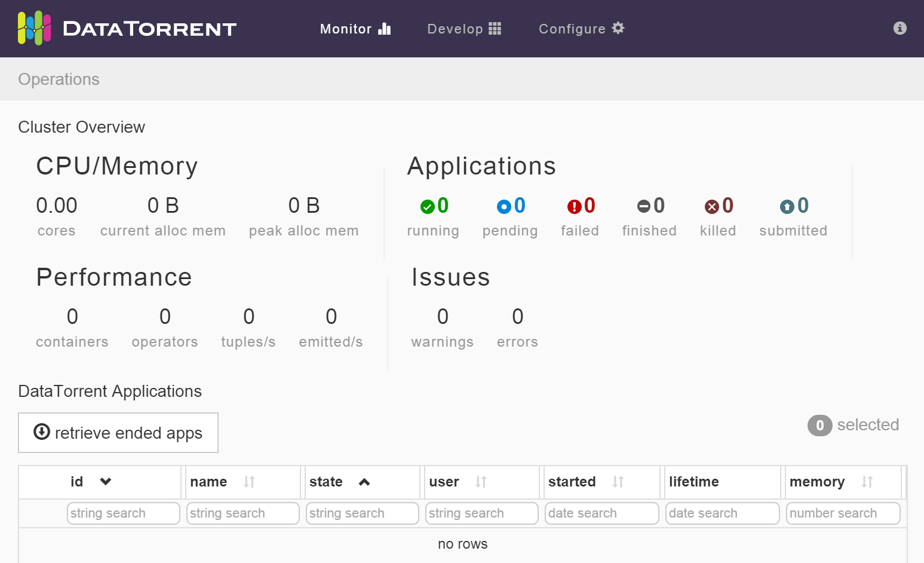
Task: Click the 'containers' performance label
Action: click(72, 342)
